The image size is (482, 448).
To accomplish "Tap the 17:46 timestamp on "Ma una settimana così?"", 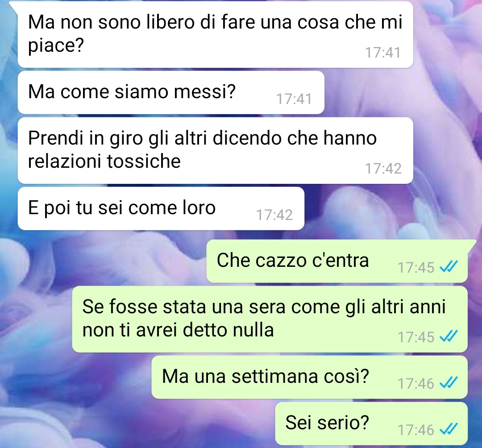I will (x=416, y=383).
